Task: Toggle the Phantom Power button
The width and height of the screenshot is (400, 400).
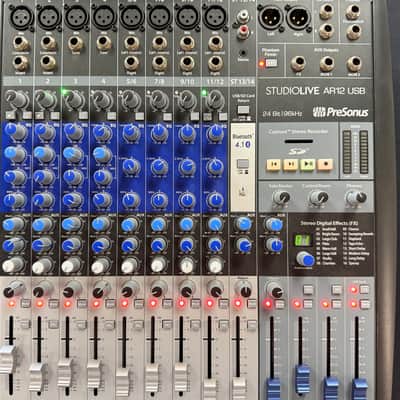Action: pyautogui.click(x=272, y=63)
